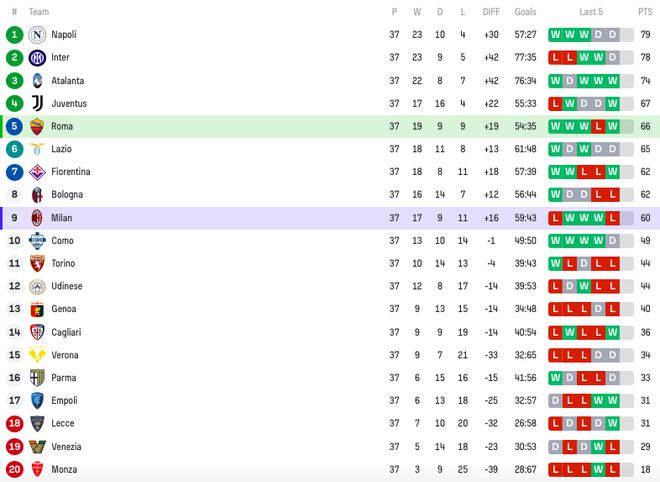Click the Bologna team crest
Viewport: 660px width, 482px height.
[x=38, y=195]
